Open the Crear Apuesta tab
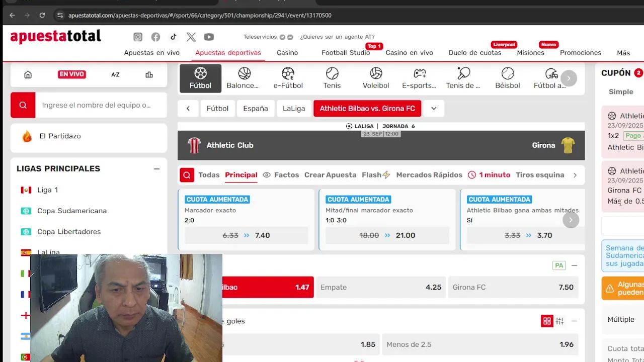The width and height of the screenshot is (644, 362). pos(330,175)
